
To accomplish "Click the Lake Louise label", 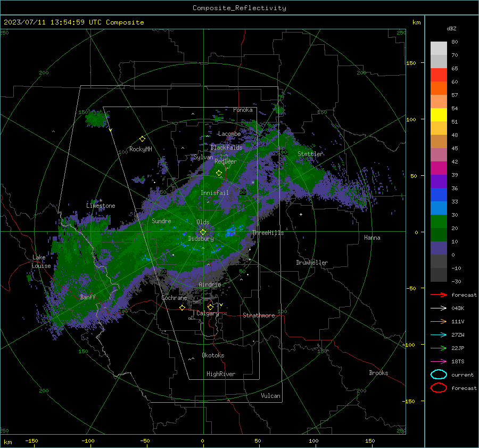I will pyautogui.click(x=41, y=262).
